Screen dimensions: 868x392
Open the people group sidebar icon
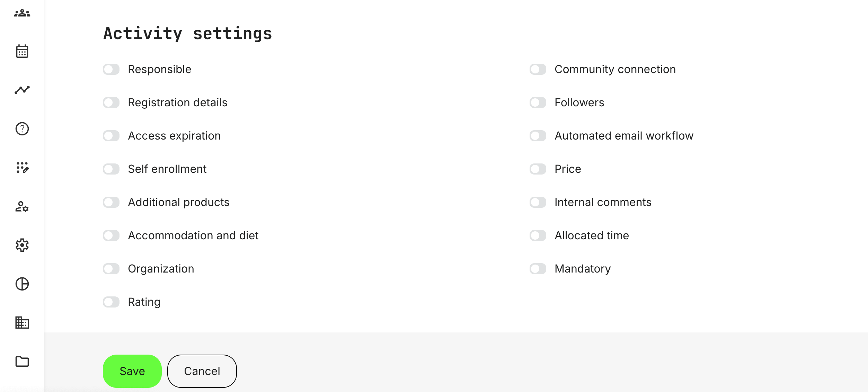(22, 13)
